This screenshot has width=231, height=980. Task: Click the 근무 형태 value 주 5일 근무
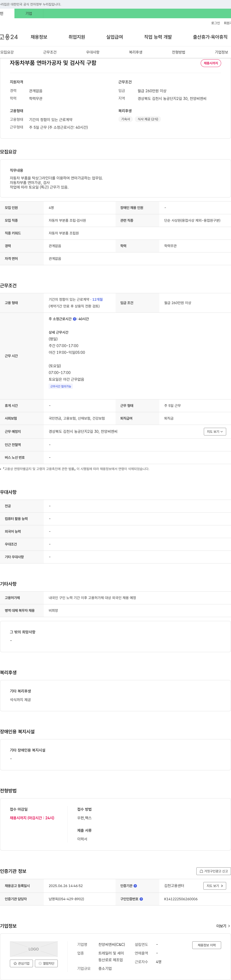click(x=172, y=405)
